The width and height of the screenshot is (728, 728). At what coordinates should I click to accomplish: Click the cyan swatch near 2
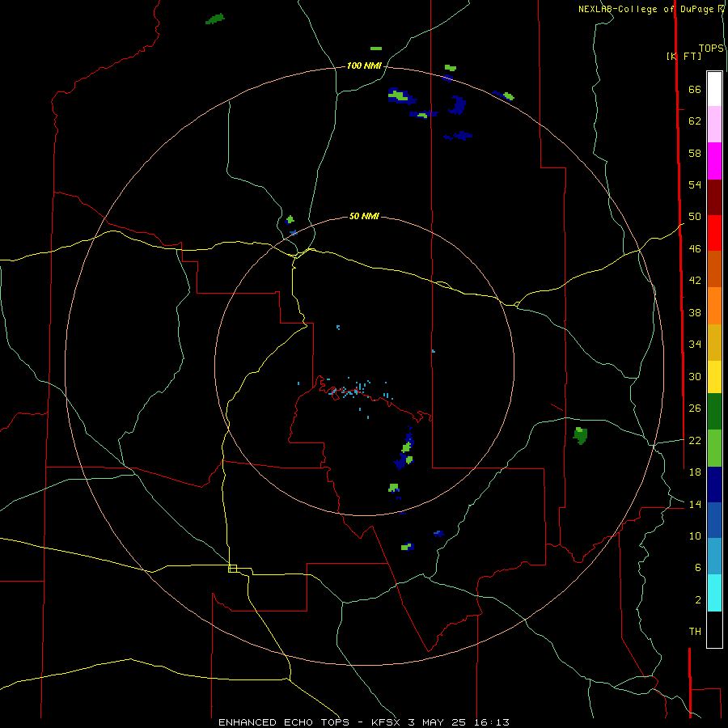(714, 593)
